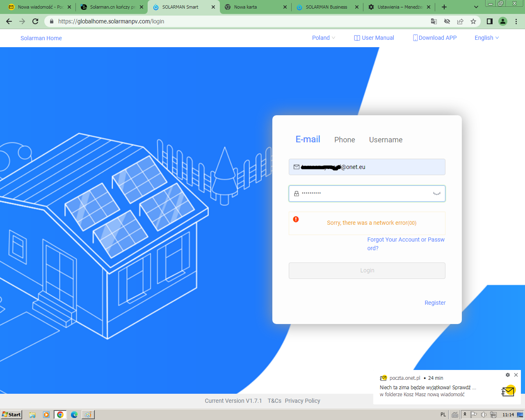Click the third-party cookies blocked eye icon
The width and height of the screenshot is (525, 420).
click(447, 21)
